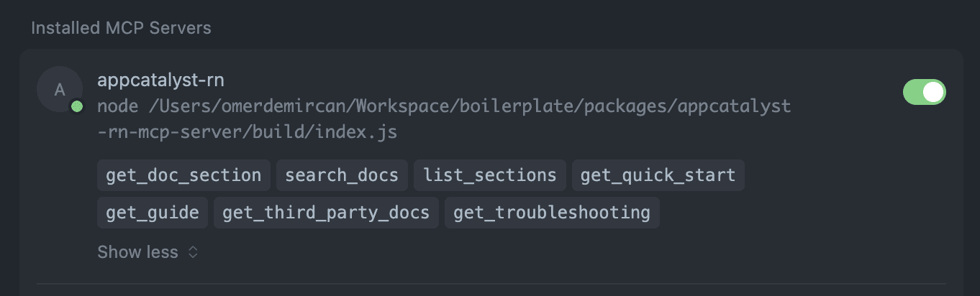This screenshot has width=980, height=296.
Task: Click the "-rn-mcp-server/build/index.js" command line
Action: coord(247,133)
